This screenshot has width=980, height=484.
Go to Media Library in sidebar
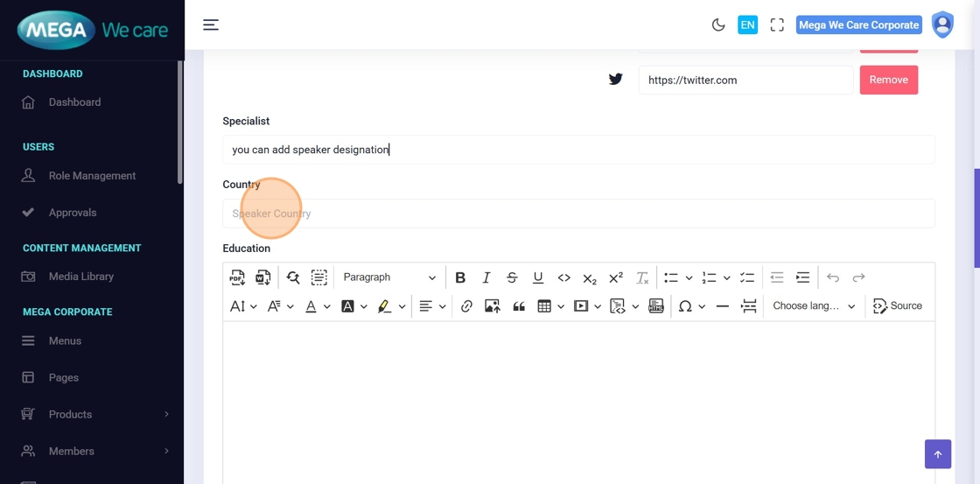81,277
